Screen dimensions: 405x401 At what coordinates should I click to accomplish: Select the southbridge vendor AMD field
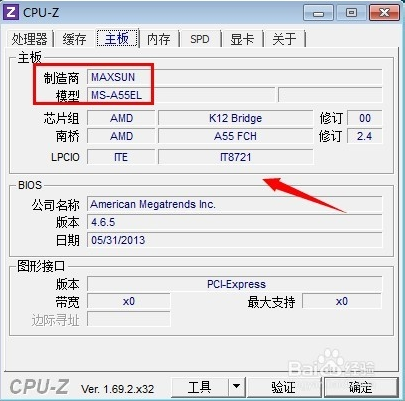(121, 136)
